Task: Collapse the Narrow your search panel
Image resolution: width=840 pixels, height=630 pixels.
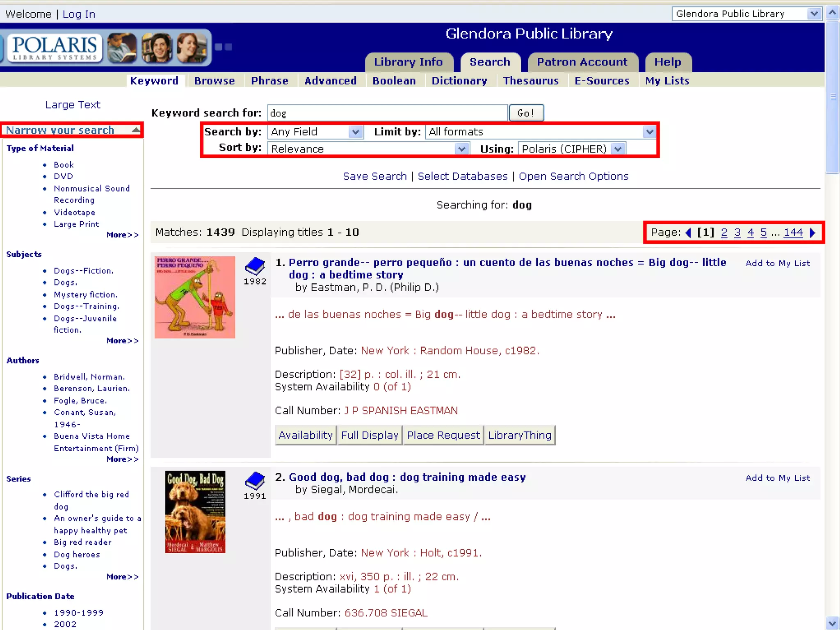Action: (136, 130)
